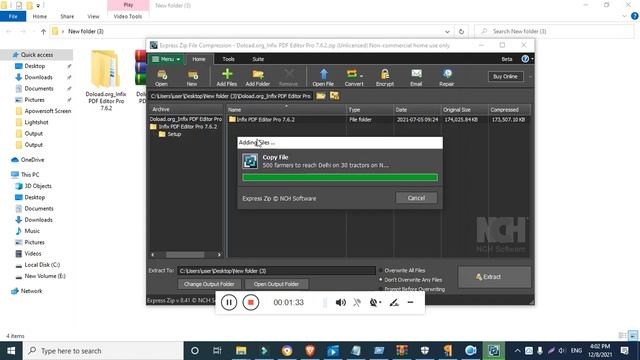Open Downloads under Quick access
640x360 pixels.
(38, 77)
